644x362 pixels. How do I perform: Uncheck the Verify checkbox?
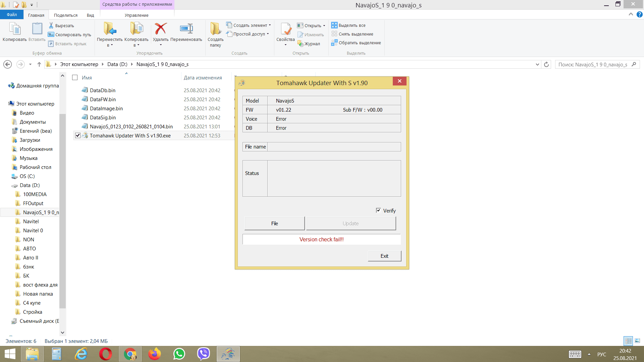(x=378, y=210)
